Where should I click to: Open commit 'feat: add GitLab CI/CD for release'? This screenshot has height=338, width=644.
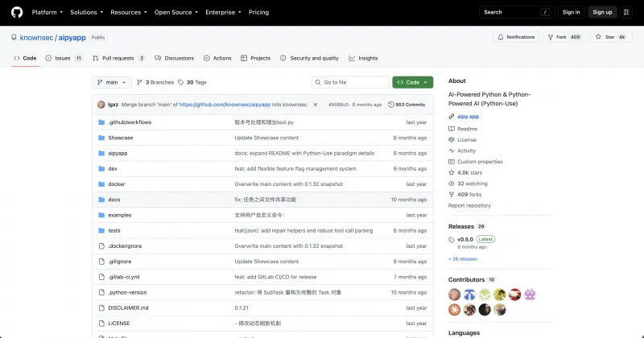tap(275, 277)
